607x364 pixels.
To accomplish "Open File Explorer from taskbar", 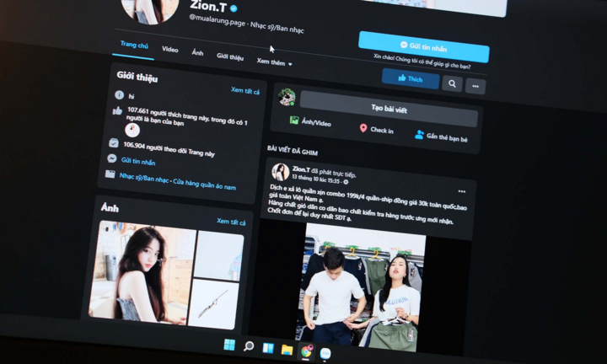I will click(287, 350).
